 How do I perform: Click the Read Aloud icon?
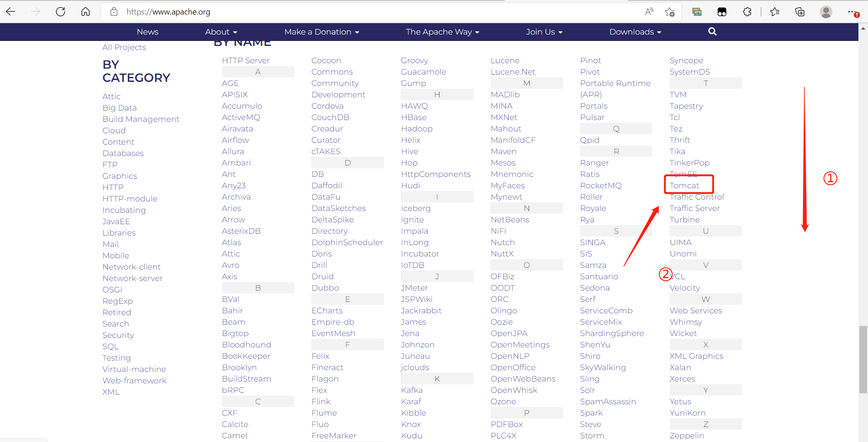pyautogui.click(x=649, y=12)
